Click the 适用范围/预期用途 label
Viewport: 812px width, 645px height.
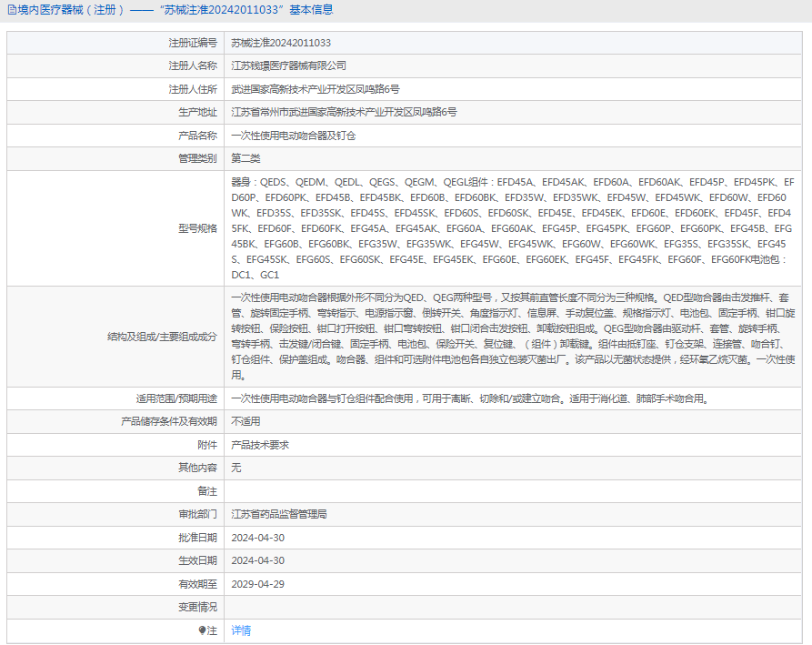pyautogui.click(x=176, y=398)
